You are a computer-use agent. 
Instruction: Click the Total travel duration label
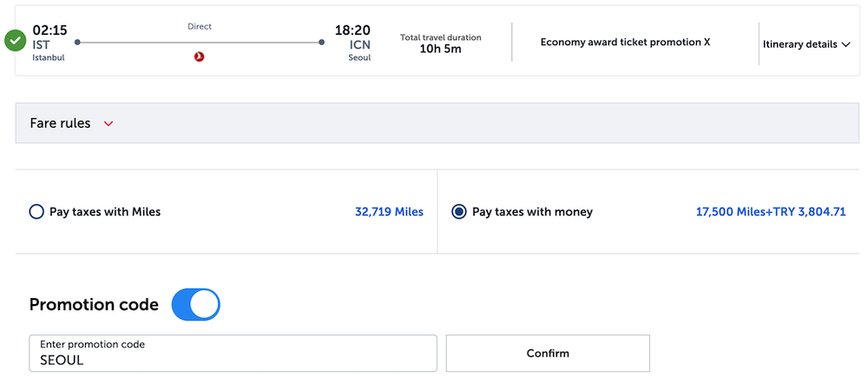[x=441, y=37]
